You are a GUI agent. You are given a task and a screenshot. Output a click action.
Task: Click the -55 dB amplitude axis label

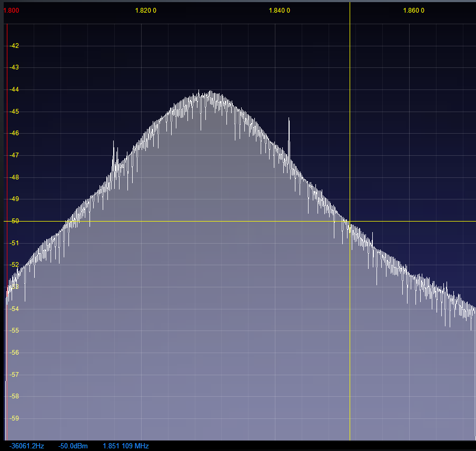pyautogui.click(x=14, y=331)
